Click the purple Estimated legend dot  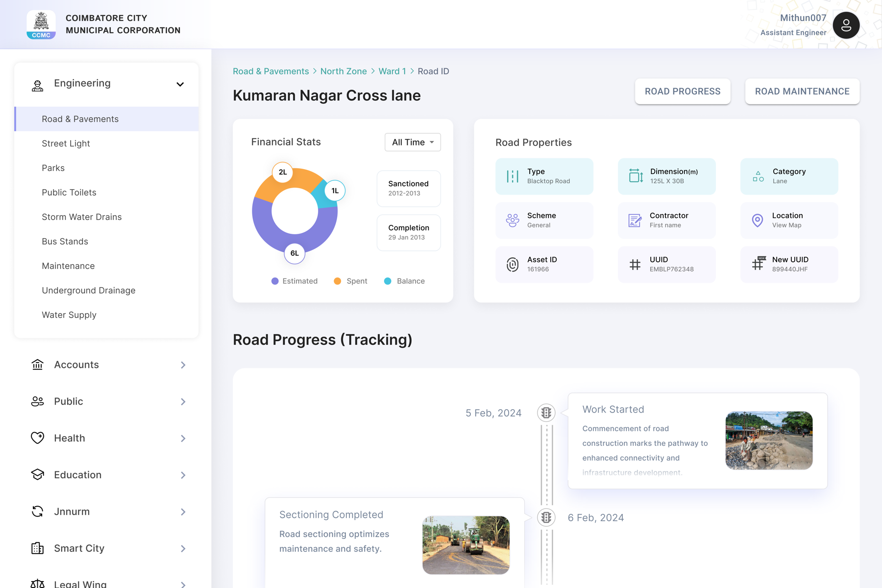275,281
